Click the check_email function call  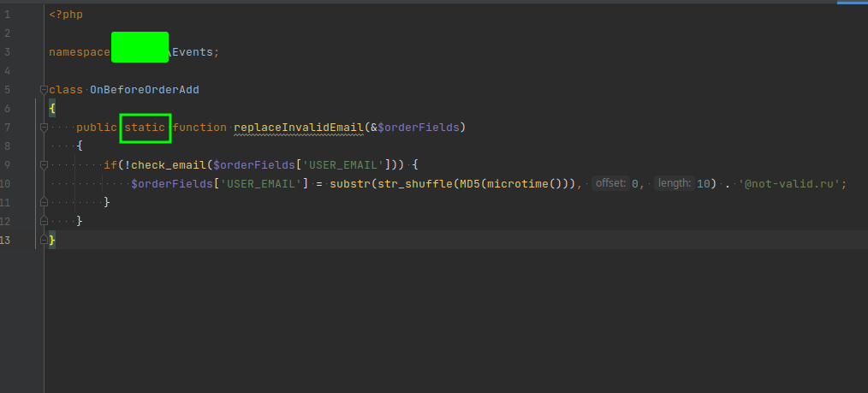click(169, 165)
